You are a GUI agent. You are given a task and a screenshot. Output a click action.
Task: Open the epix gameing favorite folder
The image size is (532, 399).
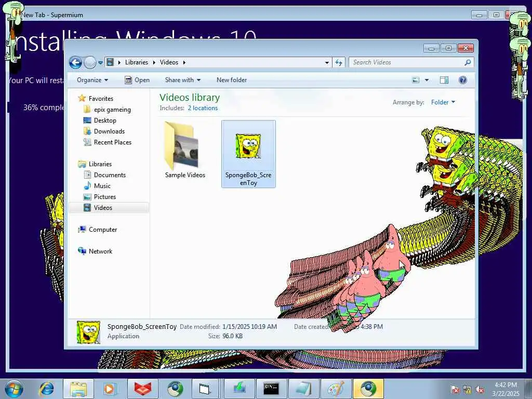click(112, 110)
